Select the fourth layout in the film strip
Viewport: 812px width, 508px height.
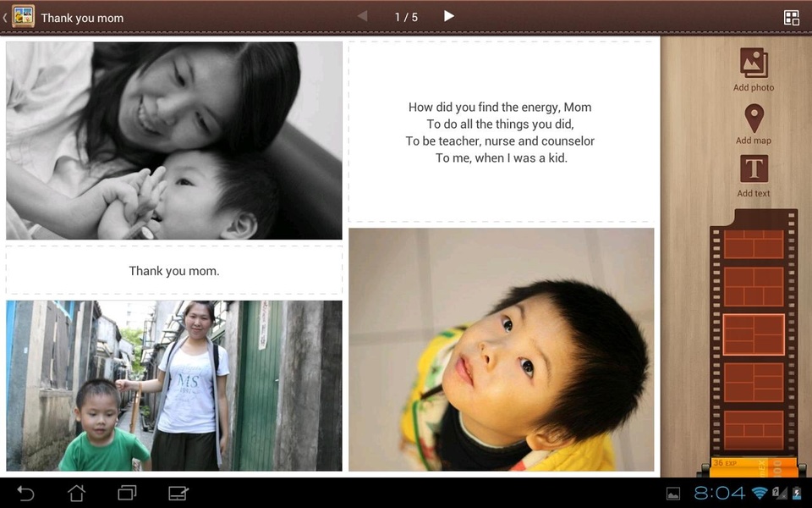754,383
